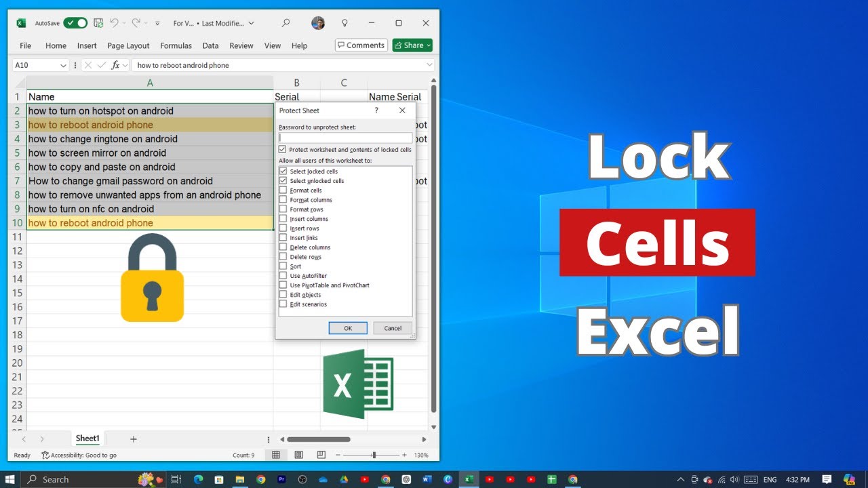Toggle the AutoSave switch
The width and height of the screenshot is (868, 488).
coord(75,23)
